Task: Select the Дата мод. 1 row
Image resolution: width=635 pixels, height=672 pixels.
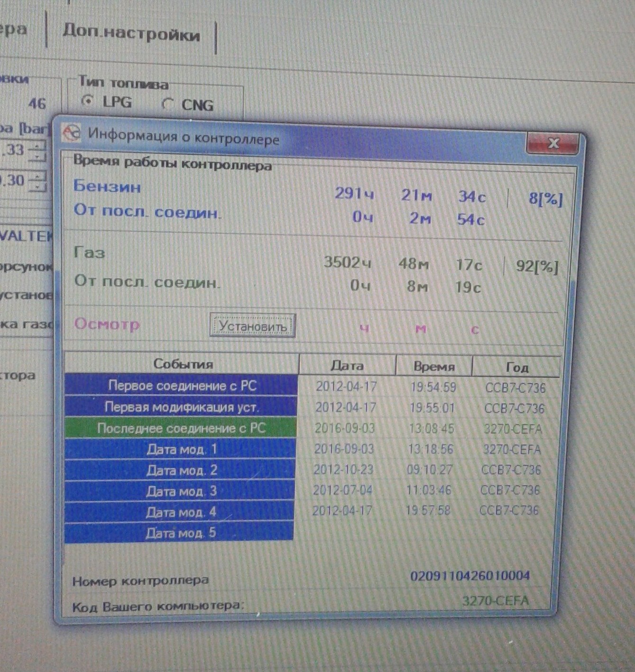Action: point(180,449)
